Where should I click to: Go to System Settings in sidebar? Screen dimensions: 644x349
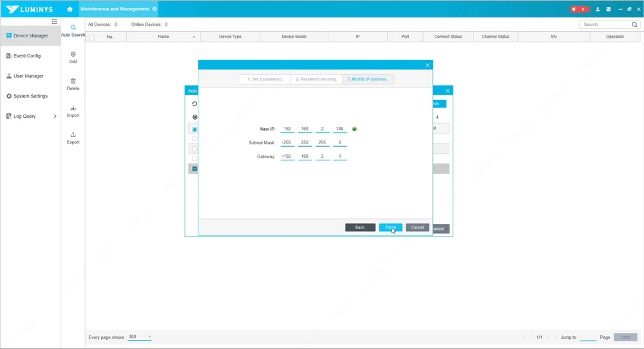30,96
